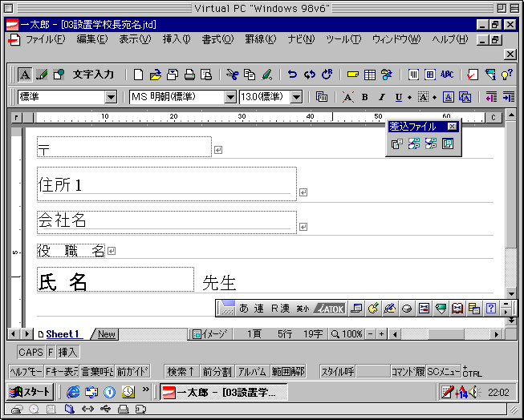This screenshot has height=420, width=524.
Task: Click the zoom in plus button
Action: (381, 334)
